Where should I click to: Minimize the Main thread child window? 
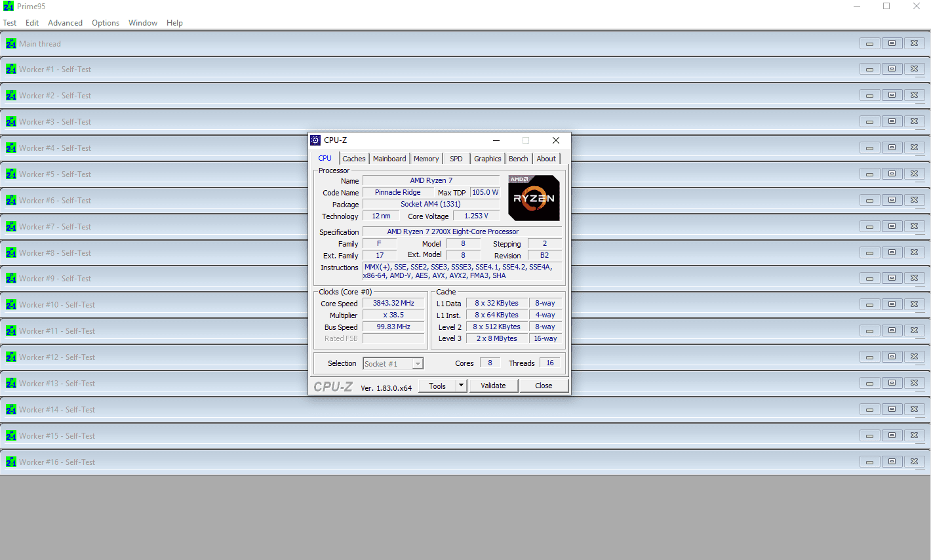[x=869, y=43]
